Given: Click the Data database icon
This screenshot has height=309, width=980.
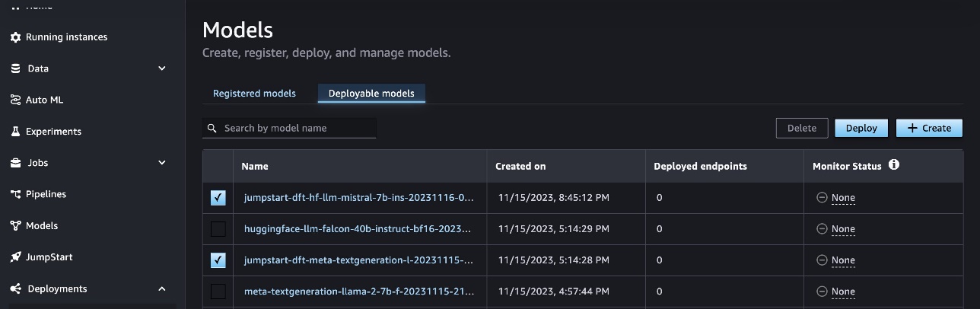Looking at the screenshot, I should click(x=15, y=68).
